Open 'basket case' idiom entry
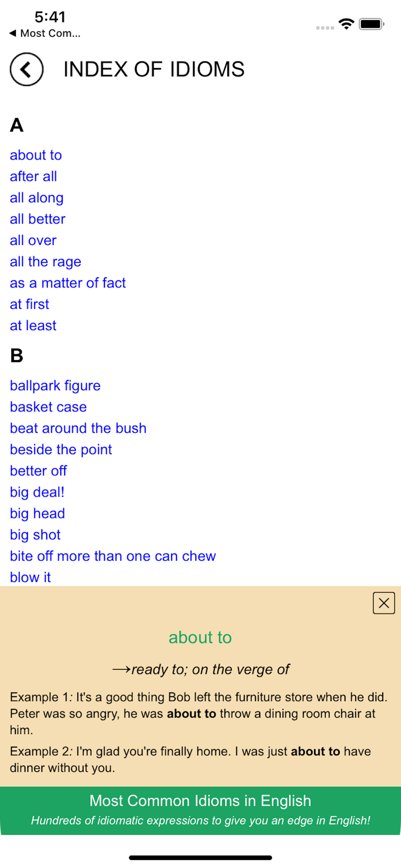401x868 pixels. 48,407
